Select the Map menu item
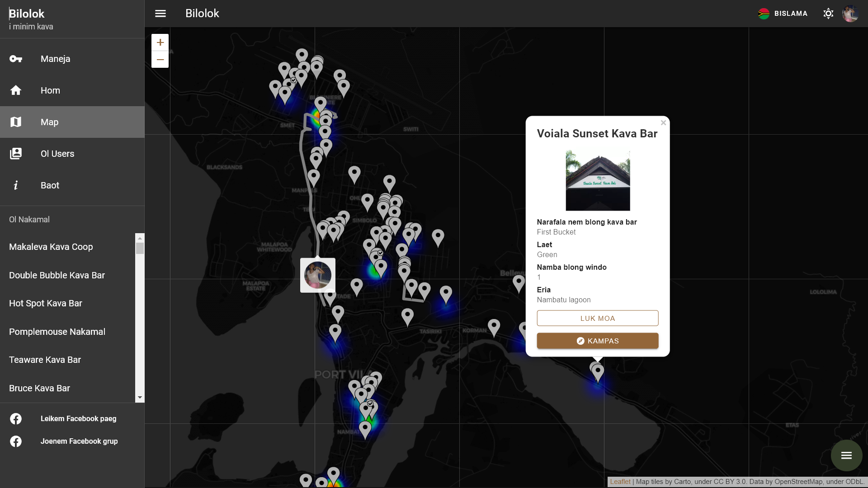 tap(72, 122)
